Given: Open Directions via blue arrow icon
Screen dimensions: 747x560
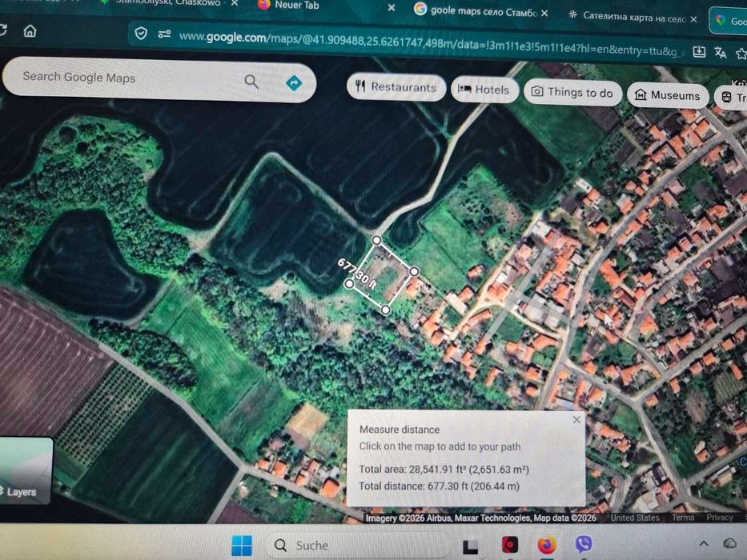Looking at the screenshot, I should pos(294,83).
